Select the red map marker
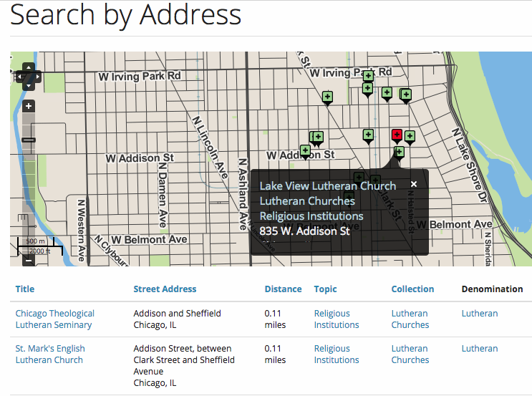 click(x=397, y=136)
